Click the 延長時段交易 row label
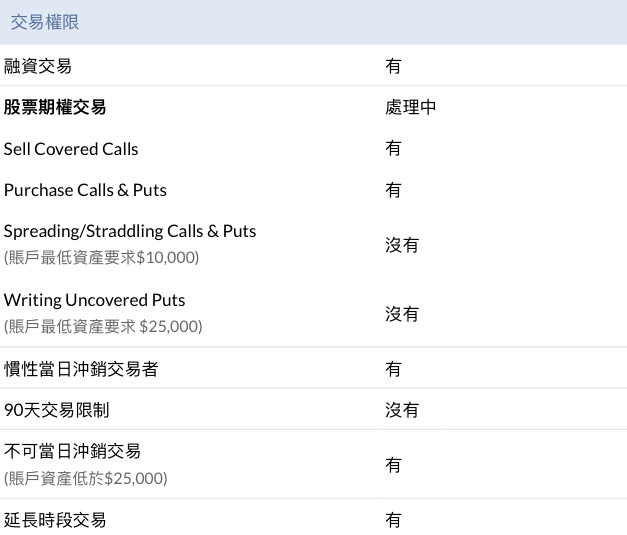Viewport: 627px width, 535px height. pyautogui.click(x=55, y=520)
